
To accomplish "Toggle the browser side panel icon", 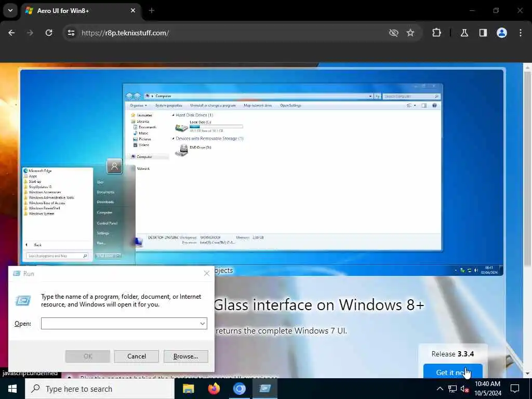I will [x=483, y=33].
